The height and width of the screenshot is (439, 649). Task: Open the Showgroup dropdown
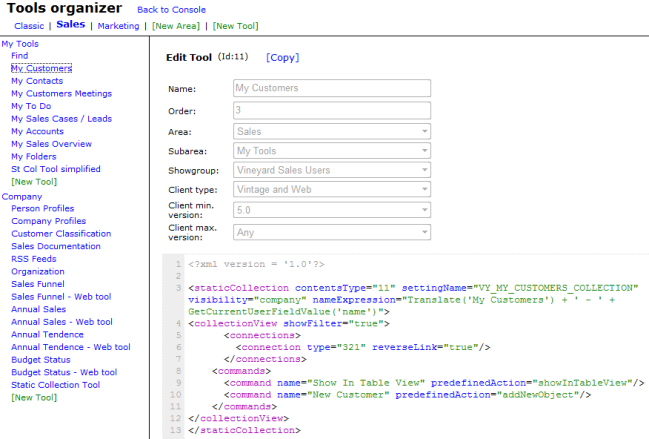[x=332, y=170]
